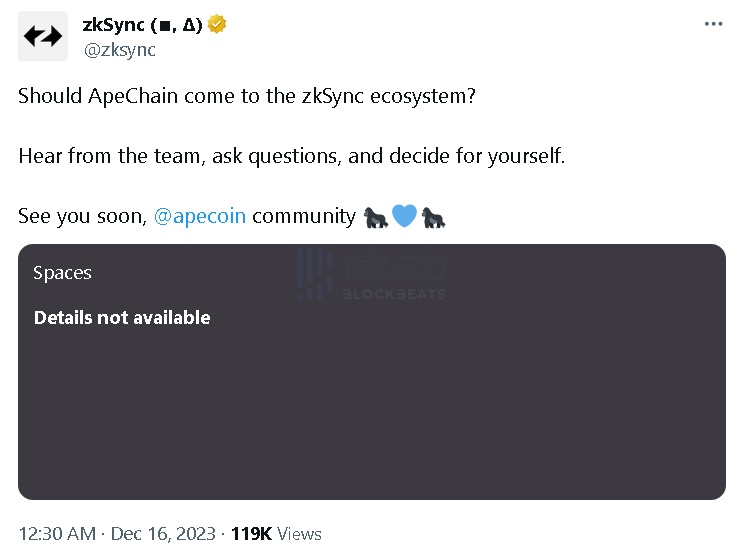Screen dimensions: 742x547
Task: Open the @zksync handle link
Action: coord(120,49)
